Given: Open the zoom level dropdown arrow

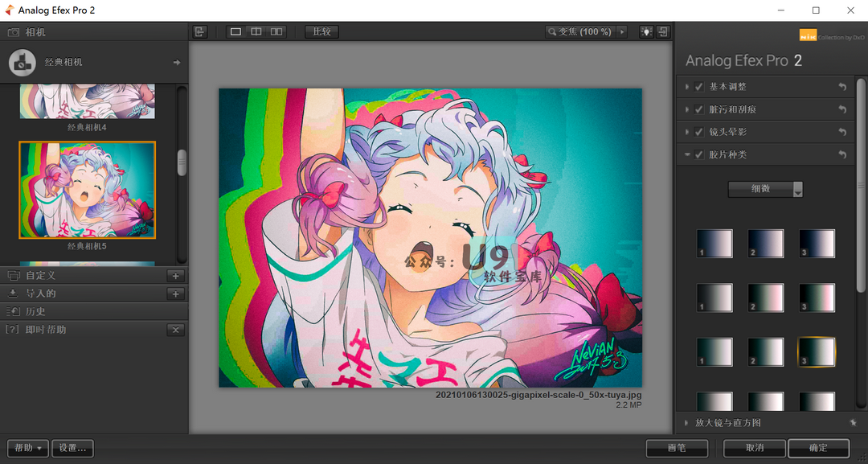Looking at the screenshot, I should pos(622,32).
